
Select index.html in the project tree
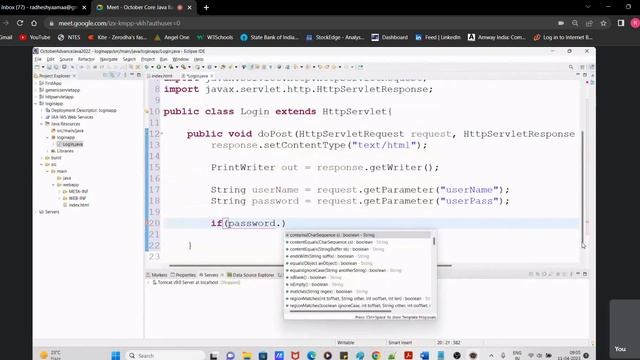[x=76, y=205]
